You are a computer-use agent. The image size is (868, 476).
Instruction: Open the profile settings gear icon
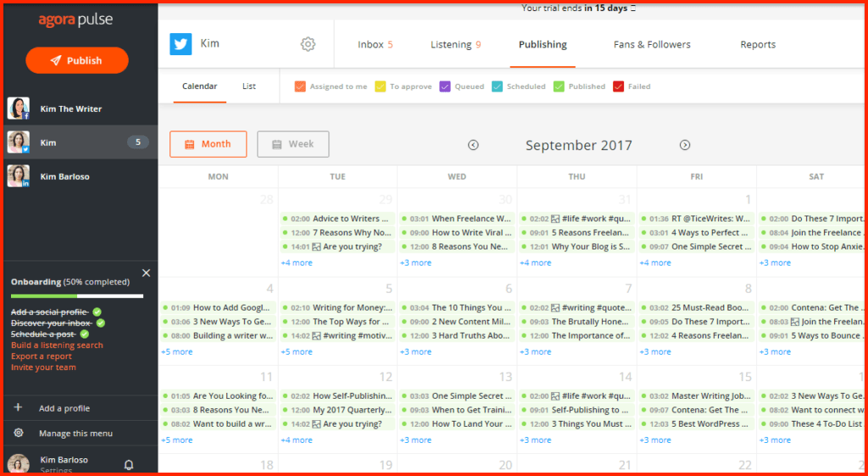308,44
